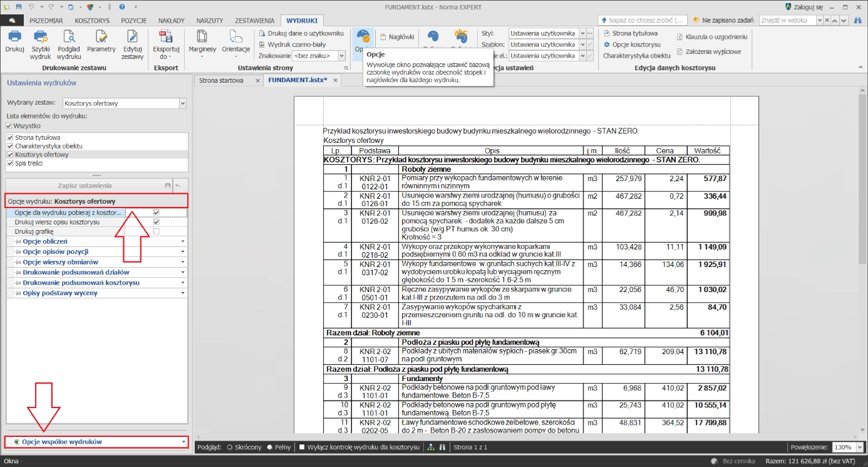Select Skrócony preview radio button

tap(230, 448)
